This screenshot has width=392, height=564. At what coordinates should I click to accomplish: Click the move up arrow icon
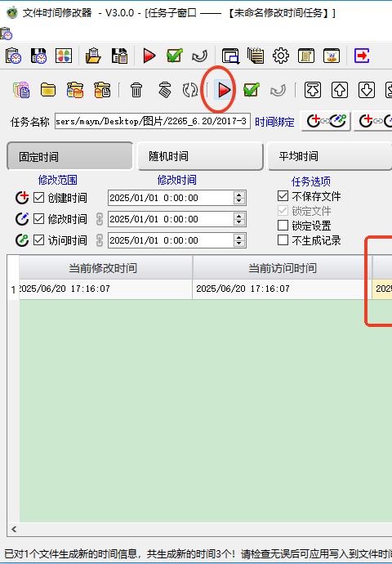coord(340,90)
